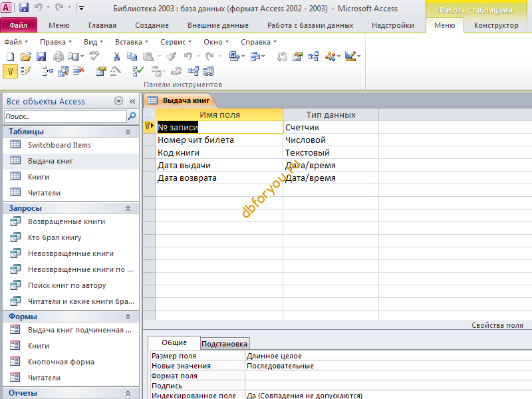Collapse the Таблицы group
The width and height of the screenshot is (532, 399).
pos(128,132)
